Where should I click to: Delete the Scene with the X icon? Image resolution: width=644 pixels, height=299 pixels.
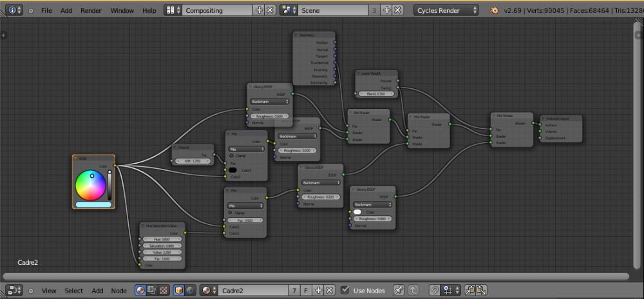click(397, 10)
